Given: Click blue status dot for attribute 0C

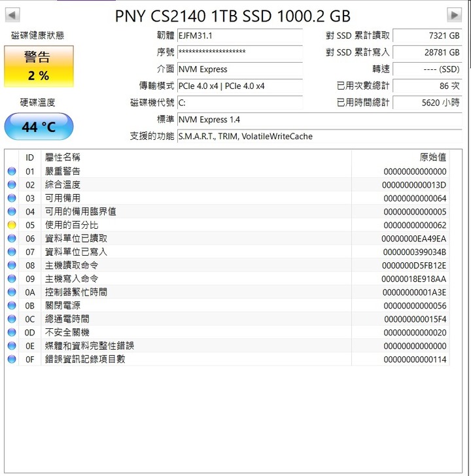Looking at the screenshot, I should (x=12, y=319).
